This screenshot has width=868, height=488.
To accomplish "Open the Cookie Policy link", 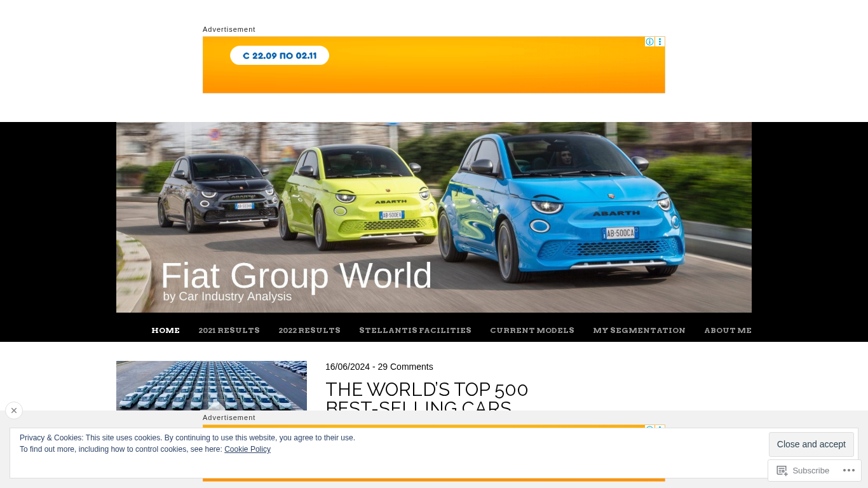I will click(247, 449).
